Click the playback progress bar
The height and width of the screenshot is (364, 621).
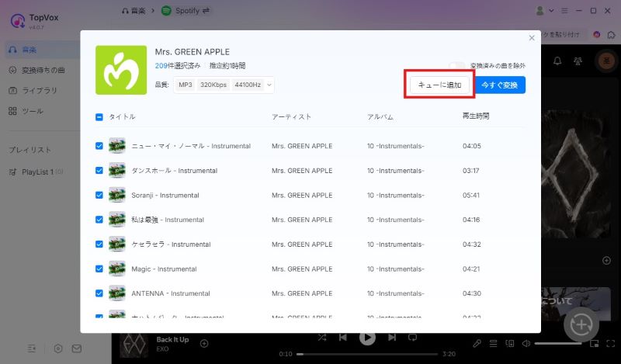coord(367,354)
